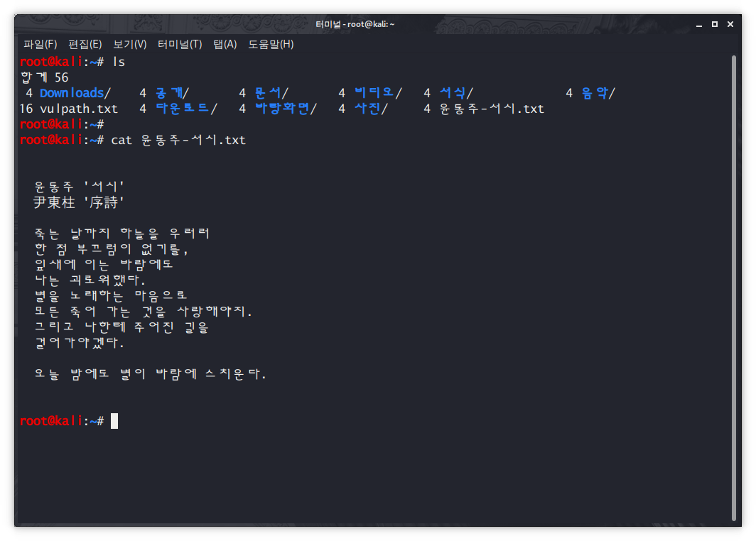This screenshot has width=756, height=541.
Task: Close the terminal window
Action: pyautogui.click(x=730, y=24)
